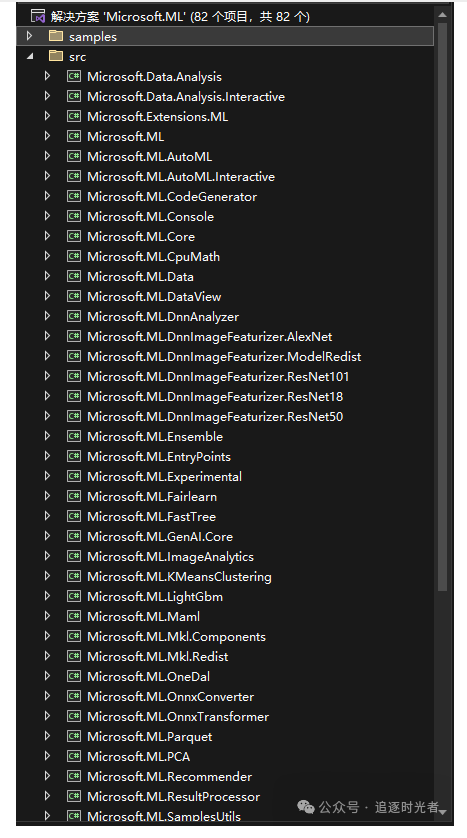Collapse the src folder node
Screen dimensions: 467x838
pos(29,56)
